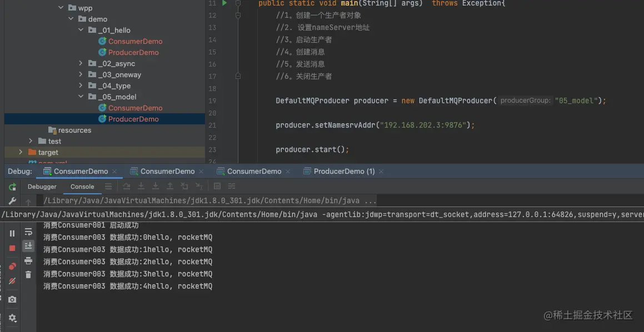Open the wrench Modify Run Configuration icon
The height and width of the screenshot is (332, 644).
pyautogui.click(x=12, y=200)
